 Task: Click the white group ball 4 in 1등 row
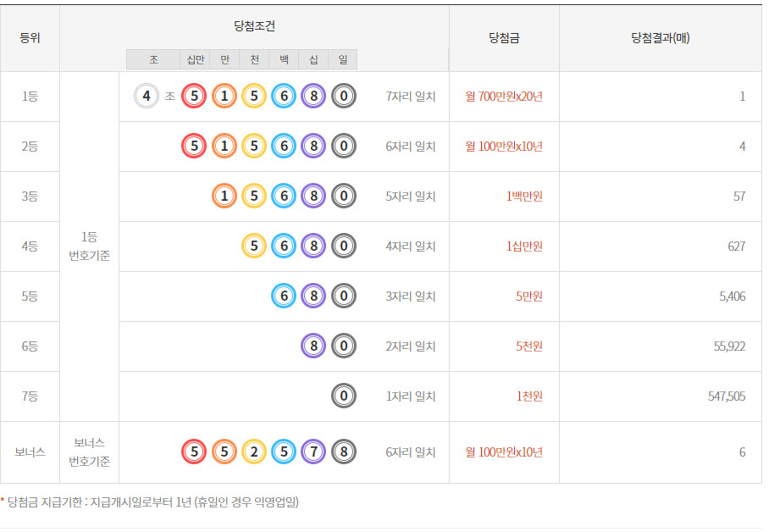point(147,97)
